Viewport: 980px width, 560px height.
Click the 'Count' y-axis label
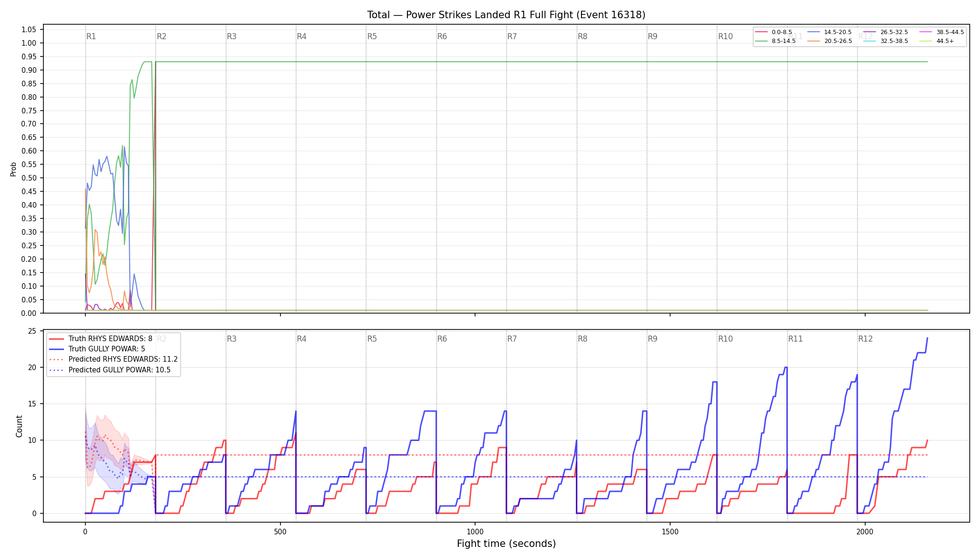point(19,426)
